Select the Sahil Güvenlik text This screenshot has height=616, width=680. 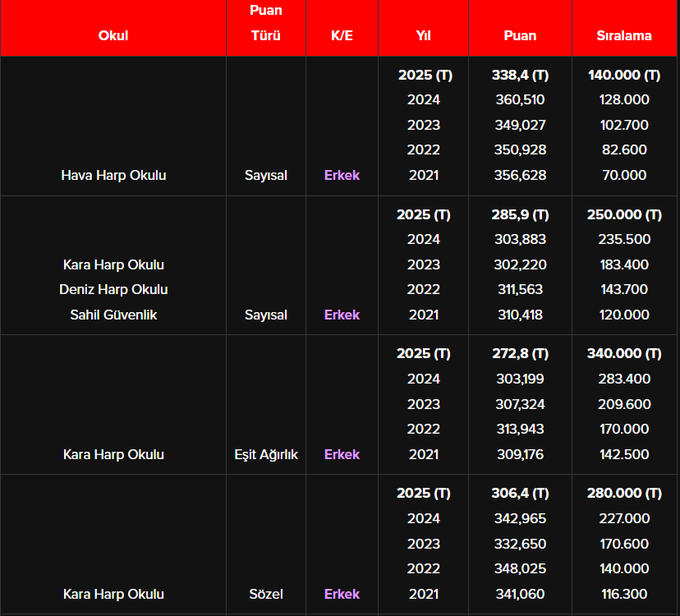point(113,315)
